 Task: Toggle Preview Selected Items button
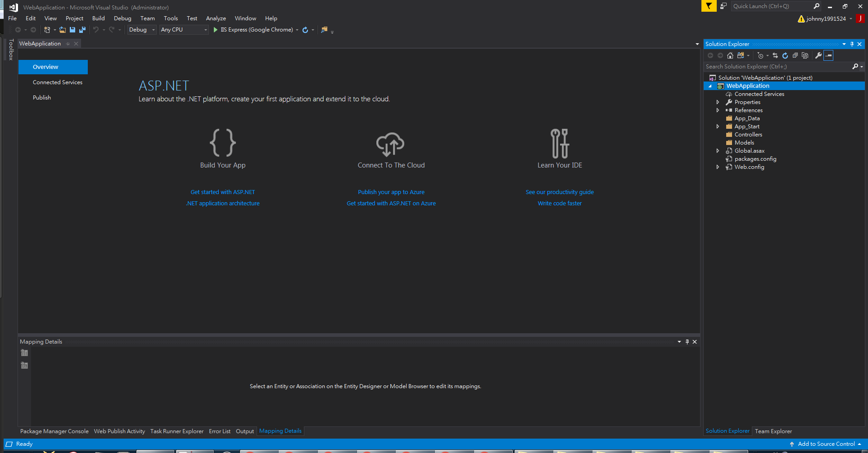point(828,55)
